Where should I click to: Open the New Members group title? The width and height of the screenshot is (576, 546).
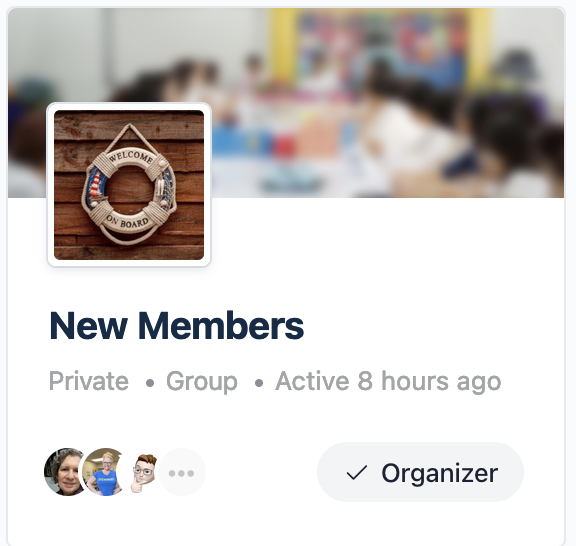click(177, 326)
